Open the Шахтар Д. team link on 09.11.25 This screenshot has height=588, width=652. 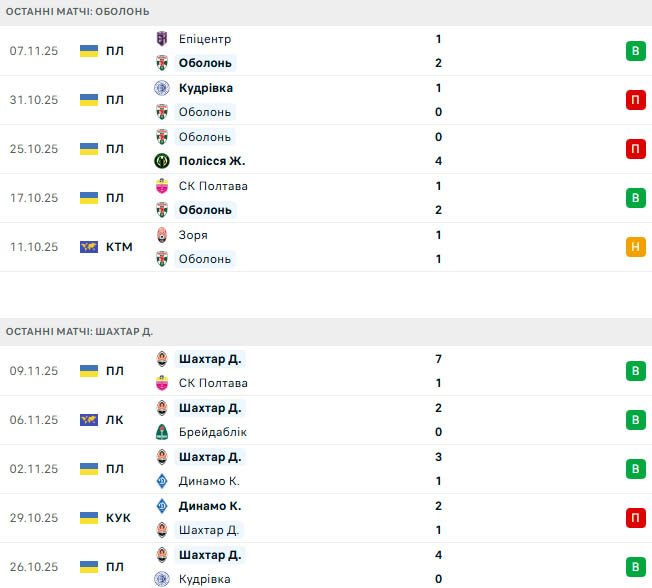pyautogui.click(x=210, y=359)
